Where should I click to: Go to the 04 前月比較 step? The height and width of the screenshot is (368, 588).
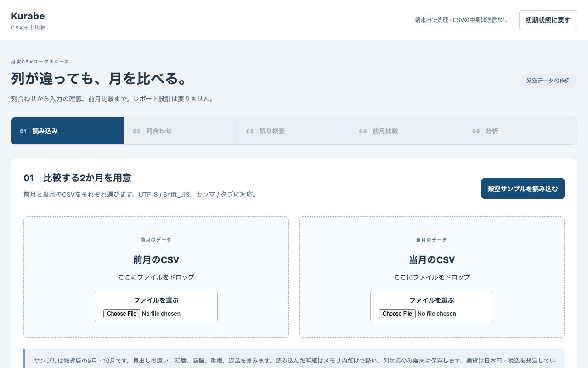[x=407, y=131]
